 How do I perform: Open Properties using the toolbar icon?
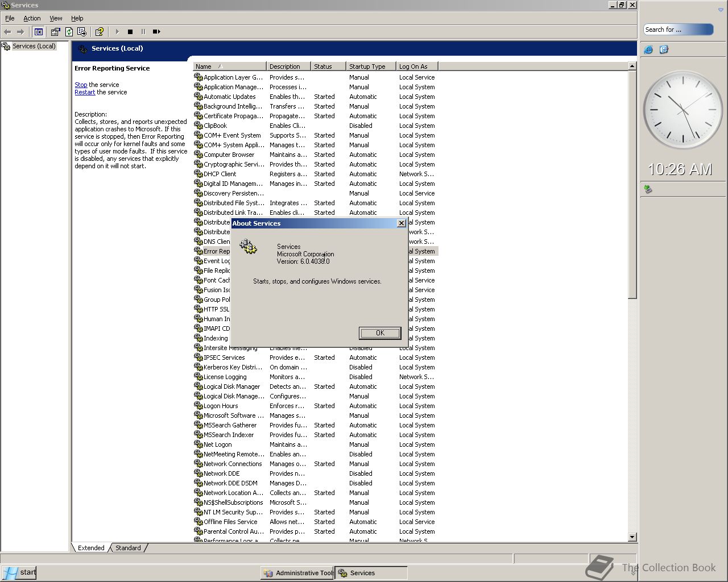(55, 32)
